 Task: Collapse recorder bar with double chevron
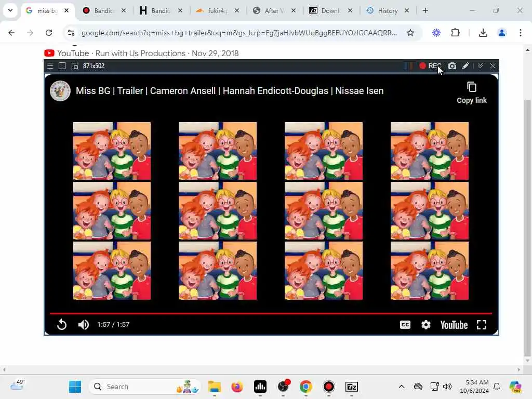tap(480, 66)
